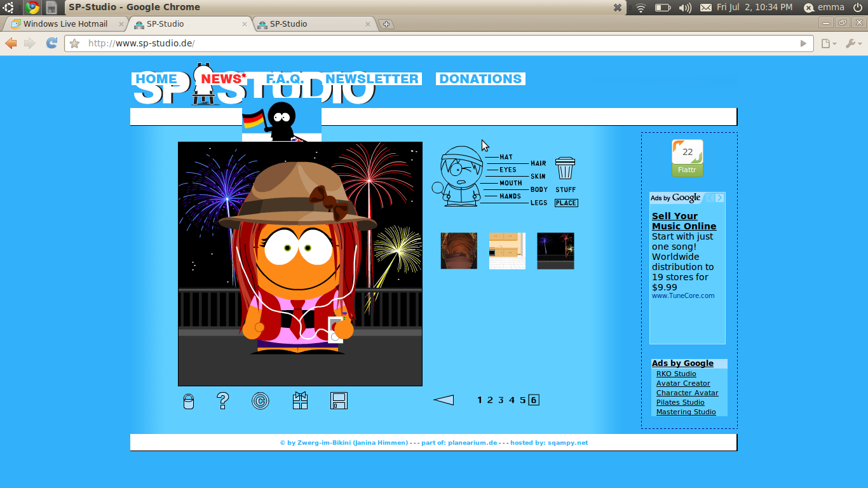Open the mail indicator in top panel

point(706,8)
